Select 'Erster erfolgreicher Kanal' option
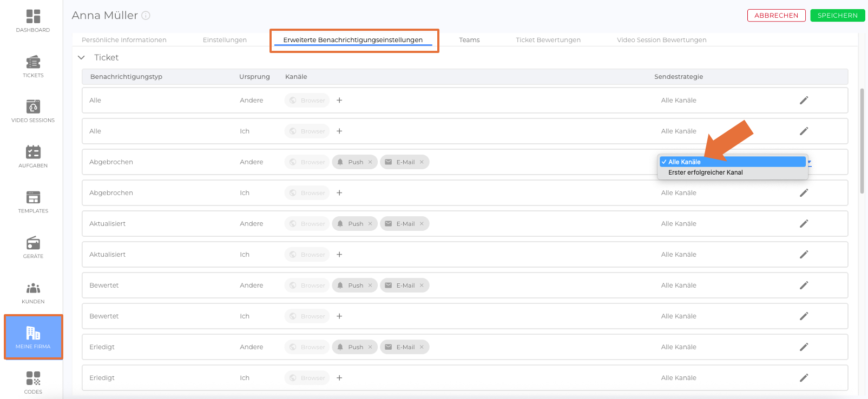This screenshot has width=868, height=399. pyautogui.click(x=705, y=172)
